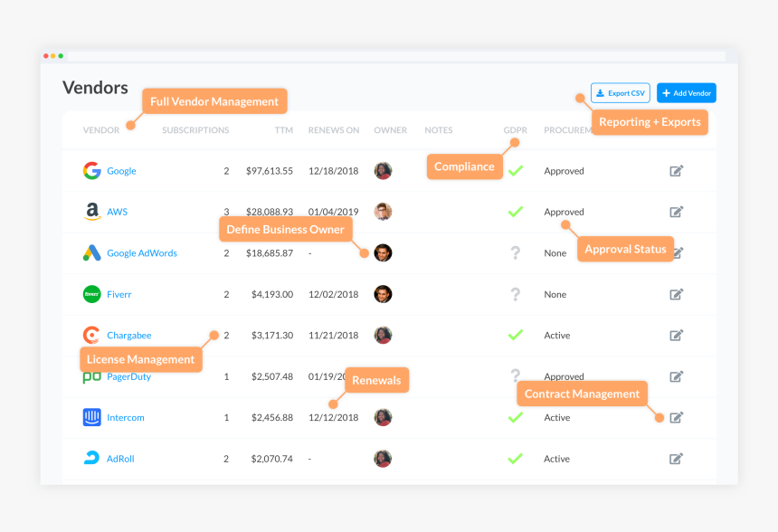Click the Google AdWords logo
Viewport: 778px width, 532px height.
pyautogui.click(x=91, y=253)
